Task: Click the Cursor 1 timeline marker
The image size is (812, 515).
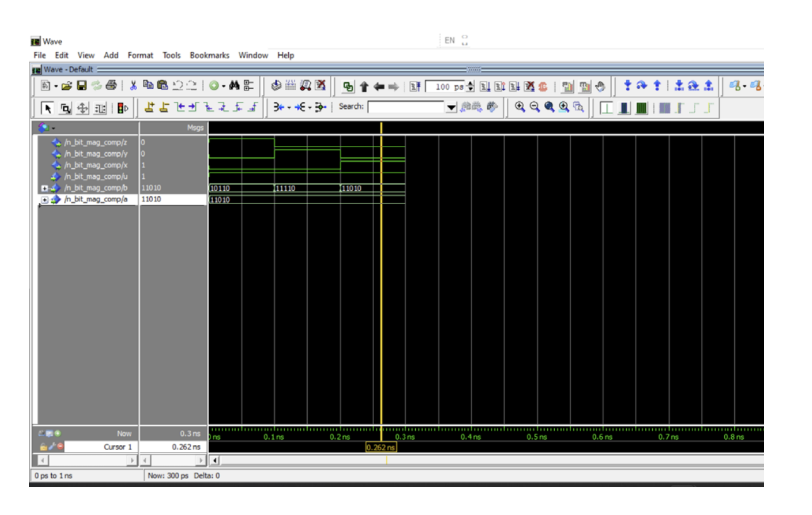Action: tap(380, 445)
